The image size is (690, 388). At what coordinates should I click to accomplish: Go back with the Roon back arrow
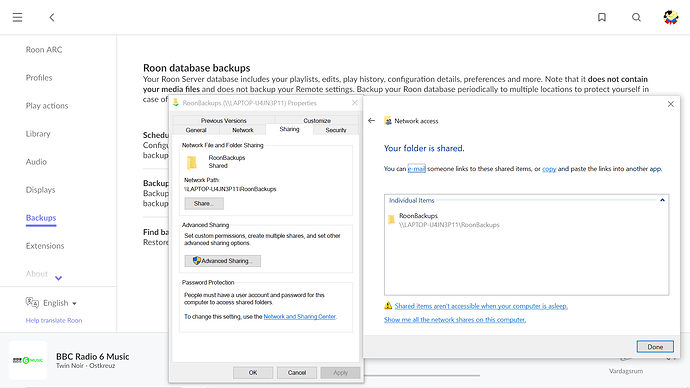(x=52, y=18)
